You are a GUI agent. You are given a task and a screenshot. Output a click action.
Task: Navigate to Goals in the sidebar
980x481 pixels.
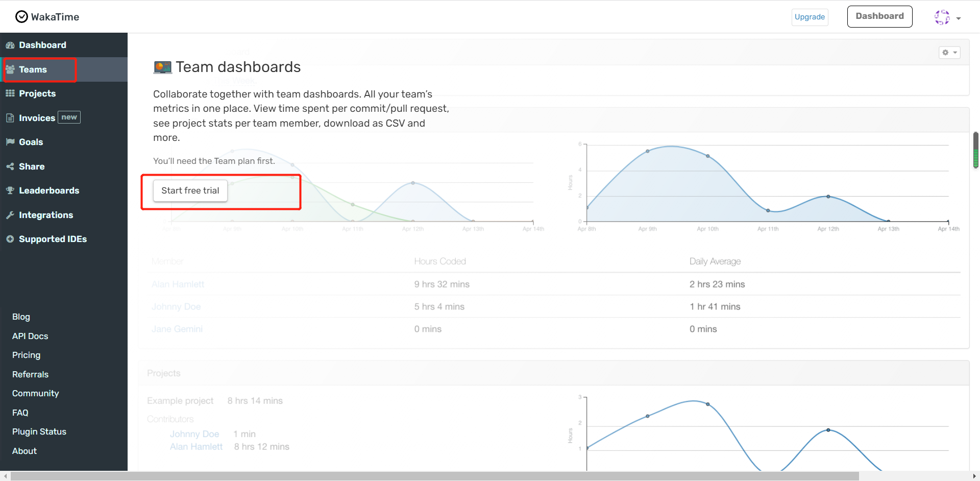(x=64, y=142)
